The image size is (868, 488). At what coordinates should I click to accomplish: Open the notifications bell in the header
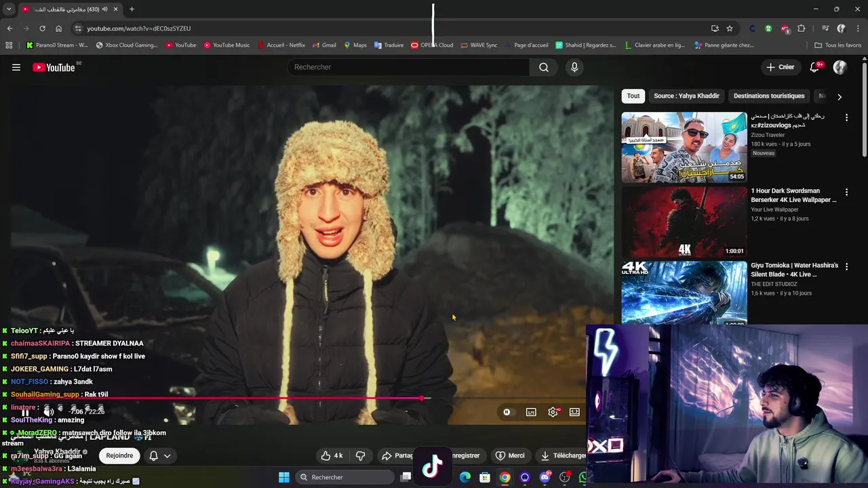pos(814,67)
